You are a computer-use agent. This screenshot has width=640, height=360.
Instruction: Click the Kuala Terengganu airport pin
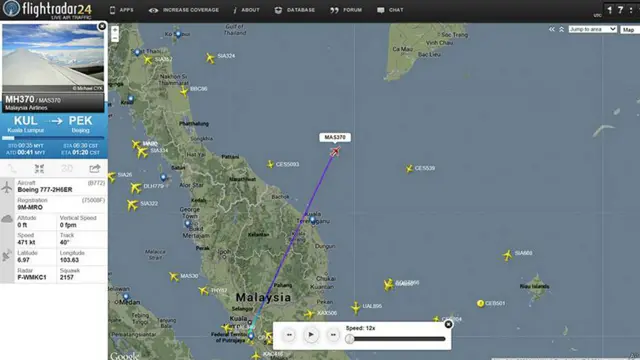pos(313,220)
